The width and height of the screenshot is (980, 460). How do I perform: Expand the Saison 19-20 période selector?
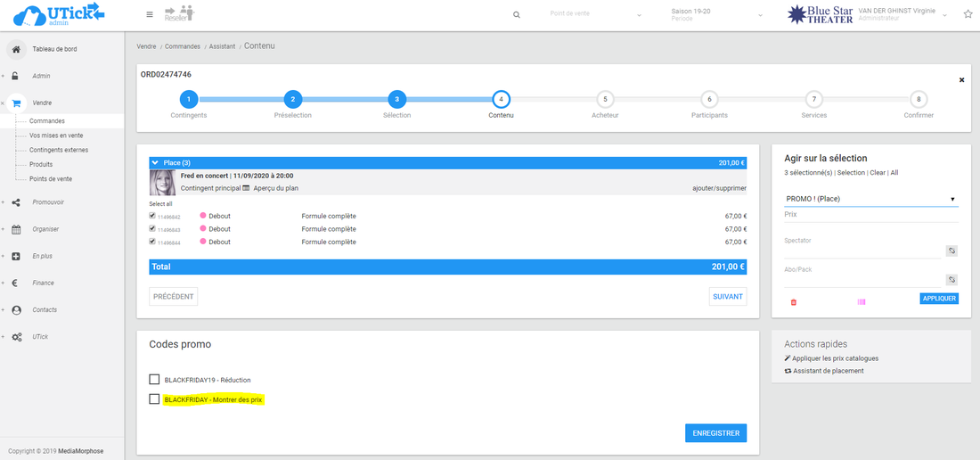(x=716, y=14)
